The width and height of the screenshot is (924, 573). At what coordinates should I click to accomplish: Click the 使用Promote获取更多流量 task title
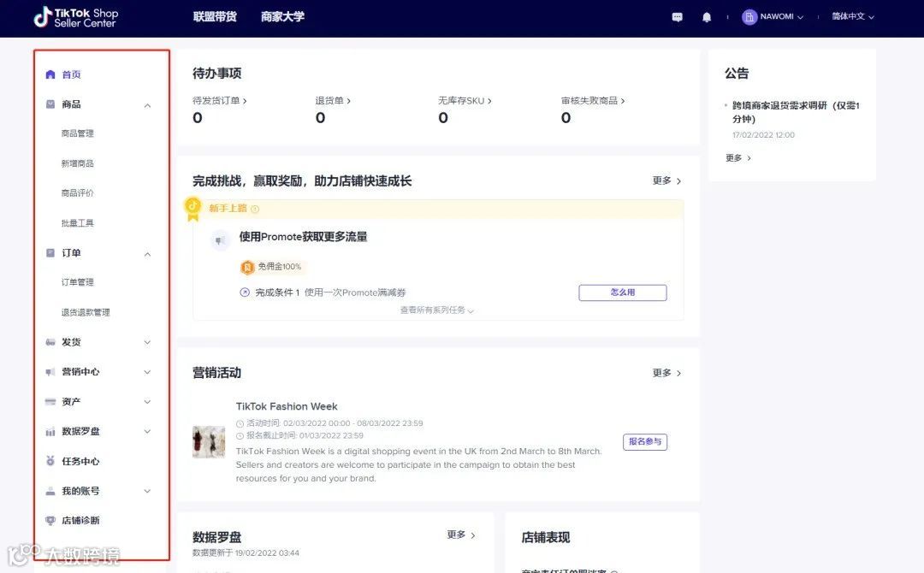pos(303,237)
